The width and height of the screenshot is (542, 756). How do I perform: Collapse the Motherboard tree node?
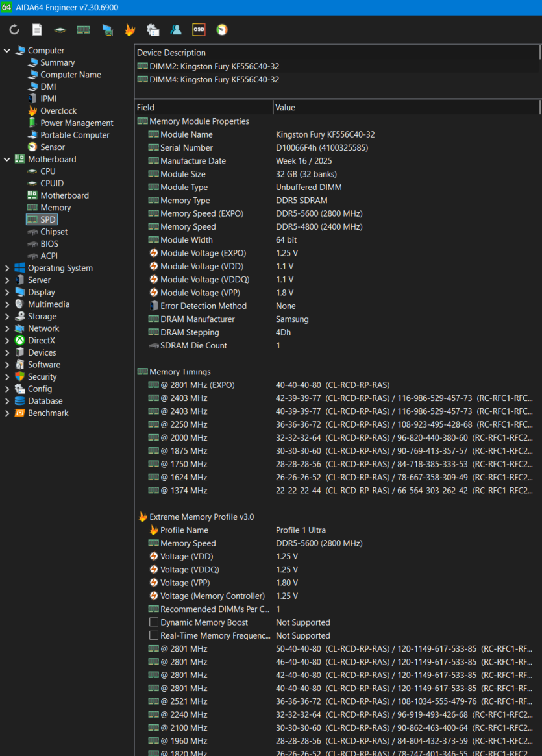6,159
